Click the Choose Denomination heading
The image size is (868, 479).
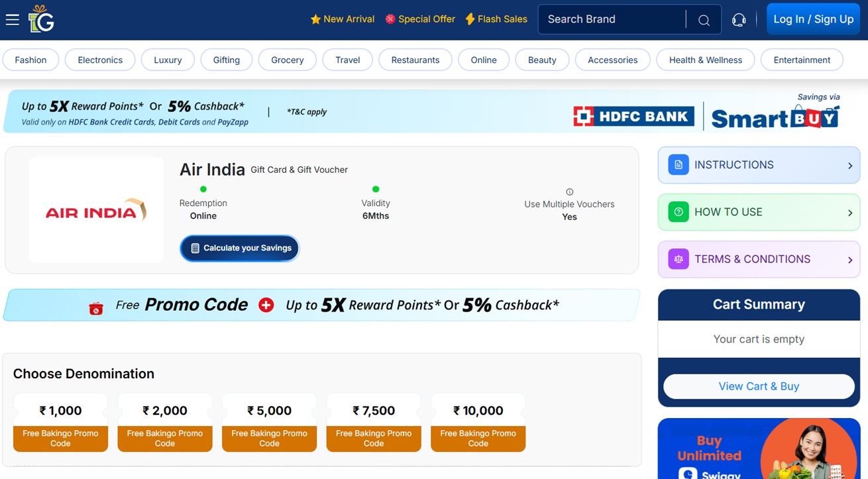click(83, 374)
